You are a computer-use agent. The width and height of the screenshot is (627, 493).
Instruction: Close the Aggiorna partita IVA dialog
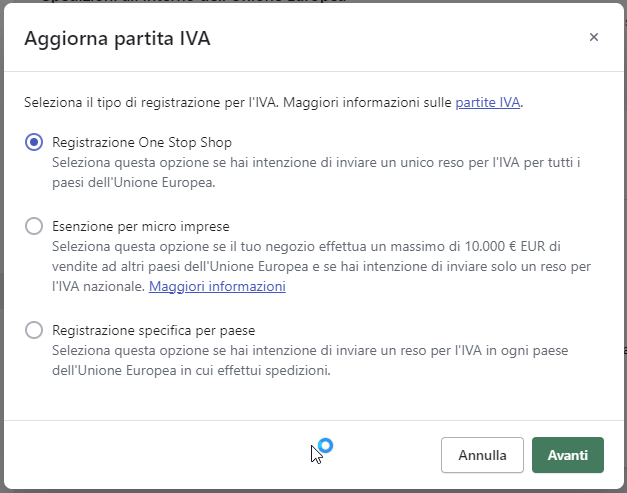[x=594, y=38]
